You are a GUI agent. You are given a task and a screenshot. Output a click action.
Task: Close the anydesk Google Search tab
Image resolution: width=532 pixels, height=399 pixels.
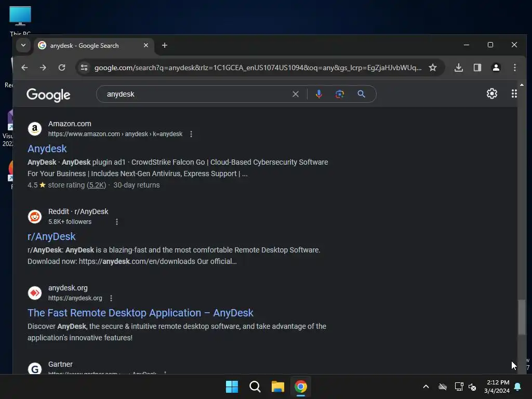146,45
